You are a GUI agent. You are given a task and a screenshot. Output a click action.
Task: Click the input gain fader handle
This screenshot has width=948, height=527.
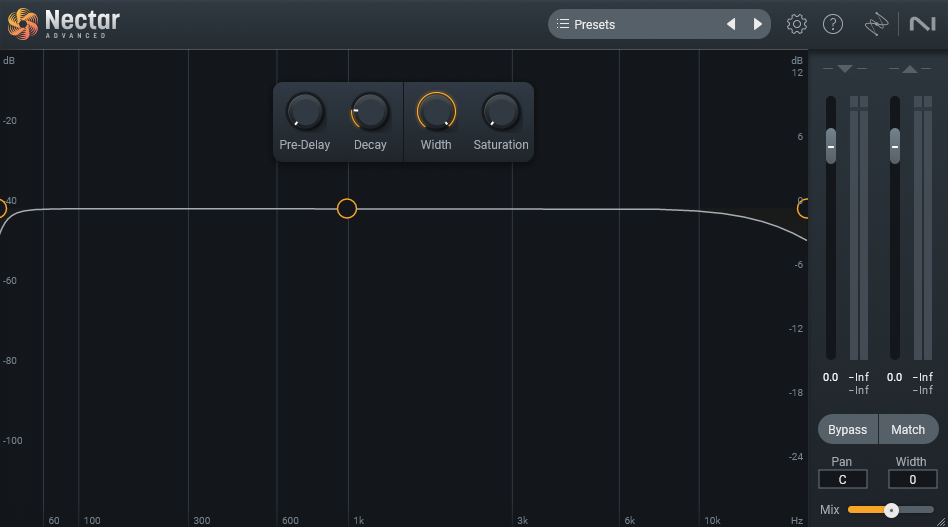tap(831, 146)
